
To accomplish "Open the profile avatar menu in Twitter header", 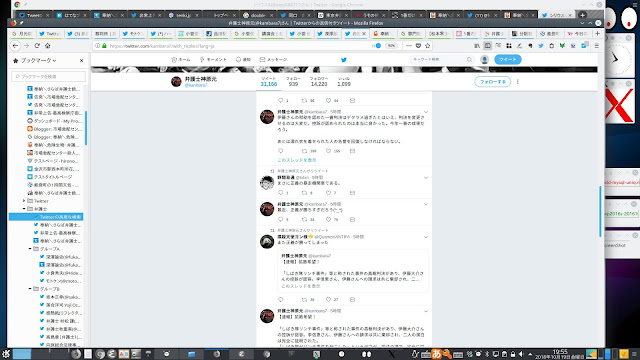I will pos(484,60).
